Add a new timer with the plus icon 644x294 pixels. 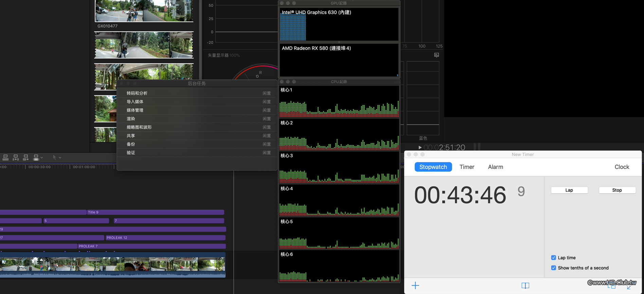(415, 286)
